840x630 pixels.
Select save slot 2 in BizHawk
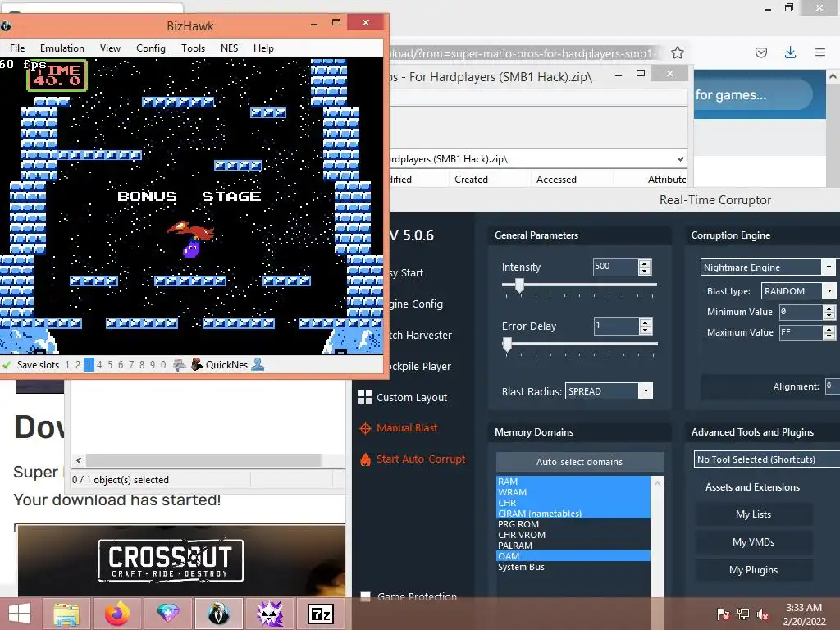pyautogui.click(x=78, y=365)
